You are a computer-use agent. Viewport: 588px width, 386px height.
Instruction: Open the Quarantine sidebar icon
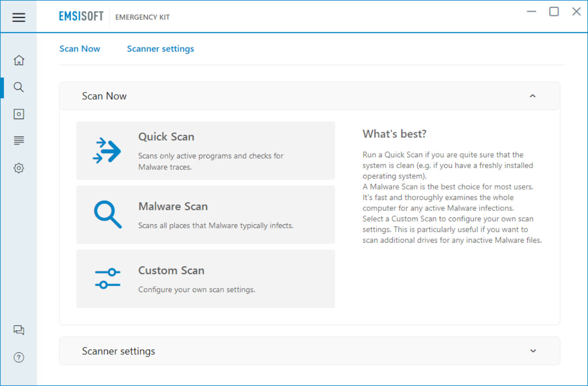point(19,114)
